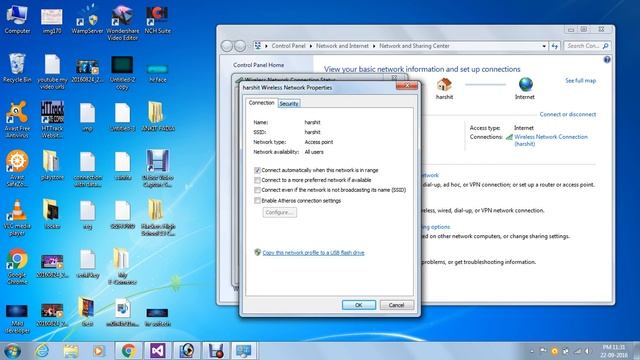Open Internet Explorer from the taskbar
Viewport: 640px width, 360px height.
tap(42, 351)
